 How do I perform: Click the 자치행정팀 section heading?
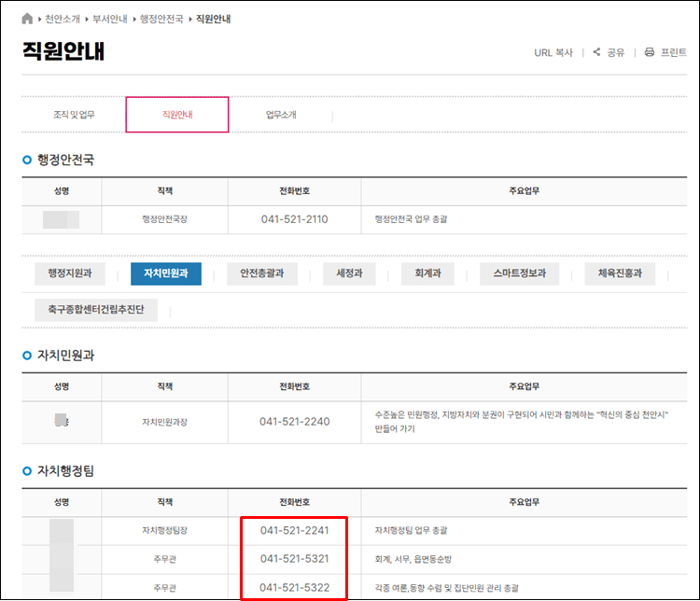click(65, 471)
